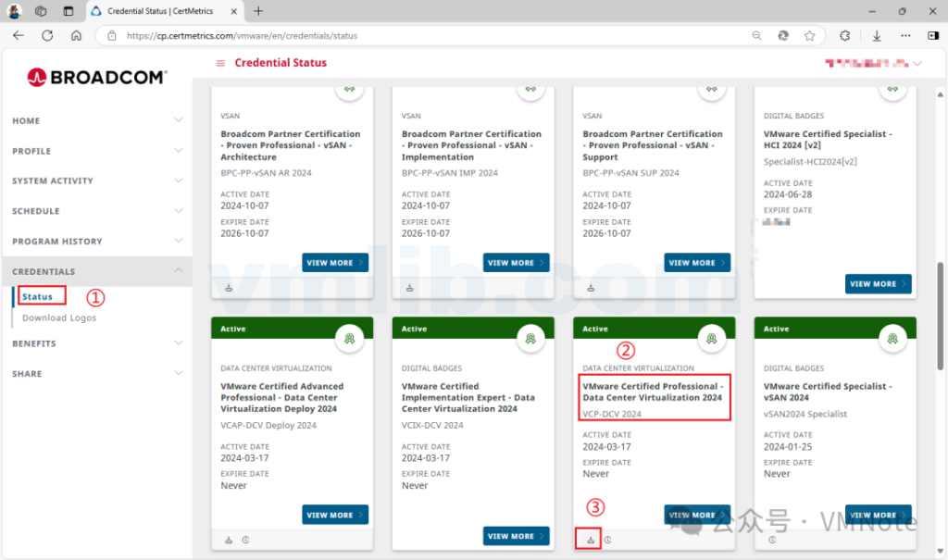Click the VCIX-DCV 2024 code text

(432, 425)
